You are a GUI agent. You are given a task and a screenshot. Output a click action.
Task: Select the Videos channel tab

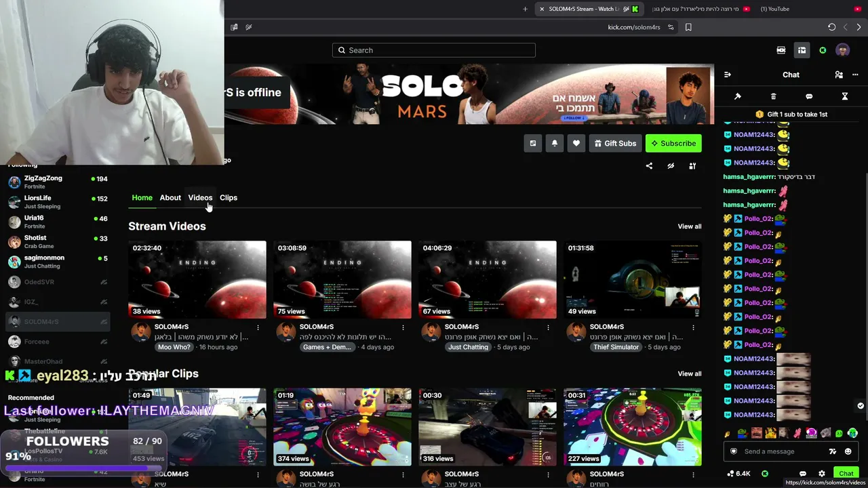pyautogui.click(x=200, y=198)
